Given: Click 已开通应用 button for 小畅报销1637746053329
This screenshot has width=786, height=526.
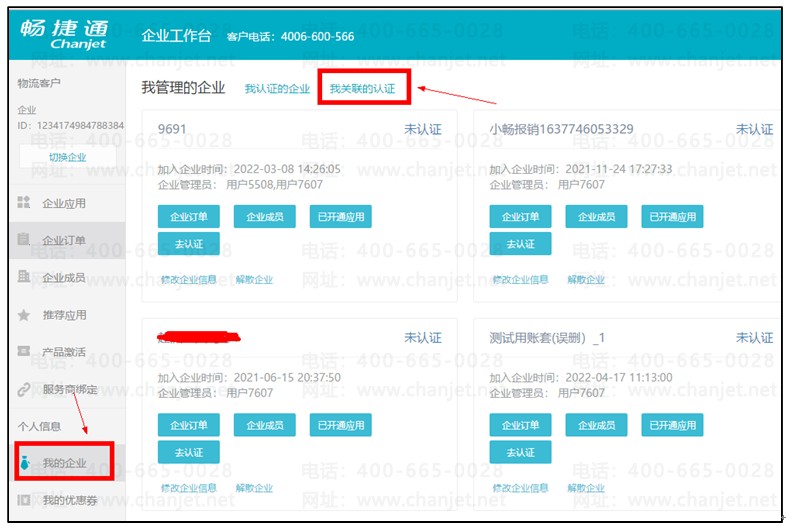Looking at the screenshot, I should click(673, 217).
